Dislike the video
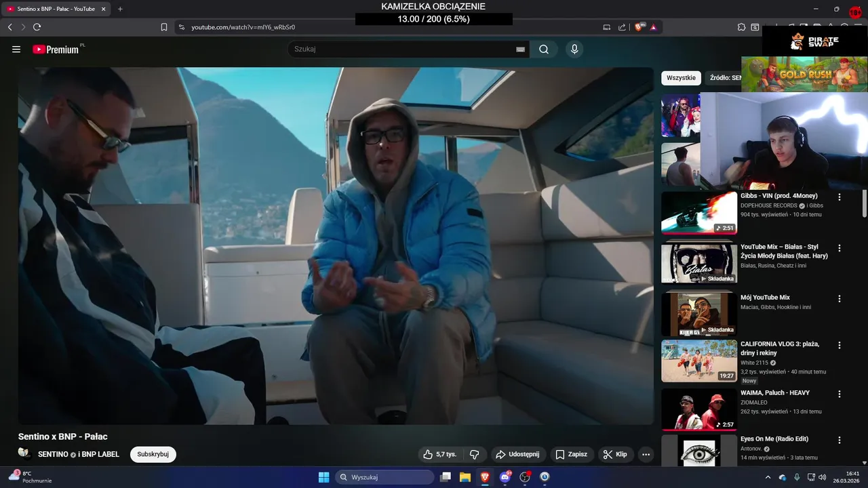Viewport: 868px width, 488px height. coord(475,454)
